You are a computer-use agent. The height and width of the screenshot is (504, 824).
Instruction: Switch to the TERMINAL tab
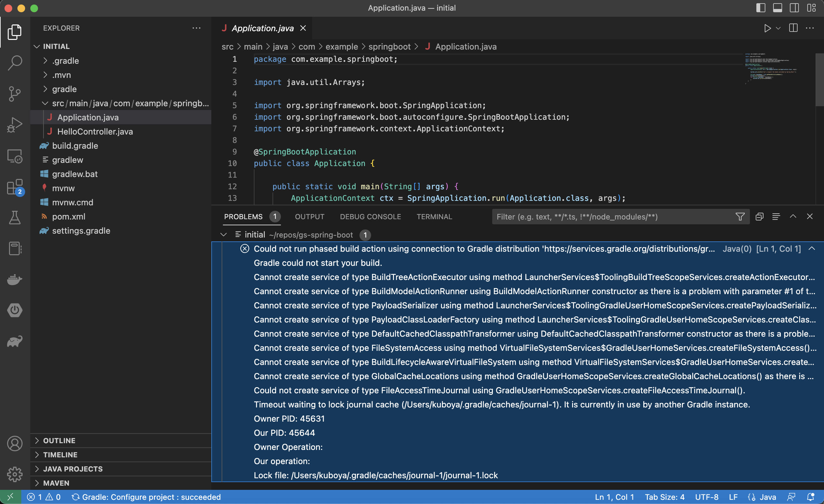coord(434,217)
